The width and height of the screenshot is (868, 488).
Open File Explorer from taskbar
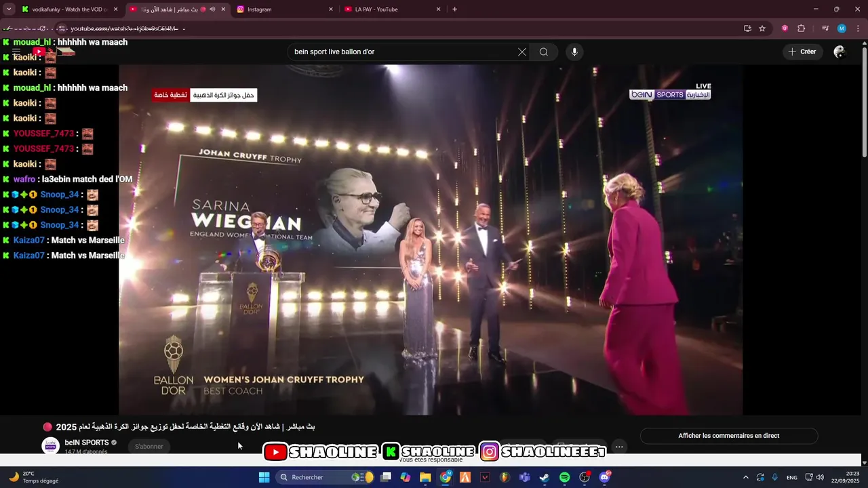click(x=425, y=477)
